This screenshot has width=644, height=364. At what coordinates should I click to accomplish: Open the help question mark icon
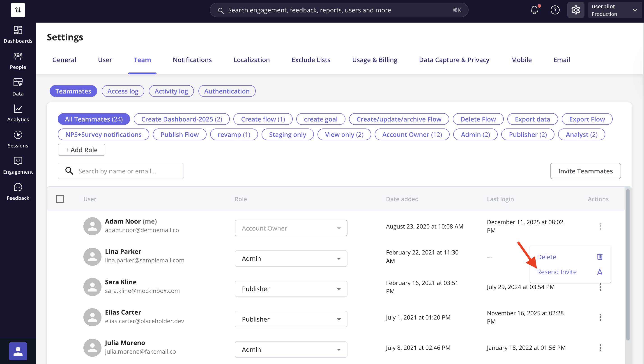tap(555, 10)
